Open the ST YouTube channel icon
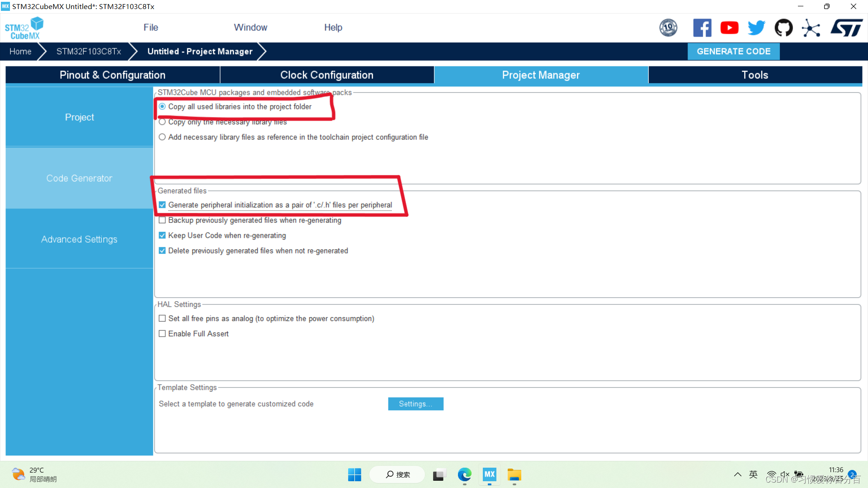Screen dimensions: 868x488 (729, 28)
